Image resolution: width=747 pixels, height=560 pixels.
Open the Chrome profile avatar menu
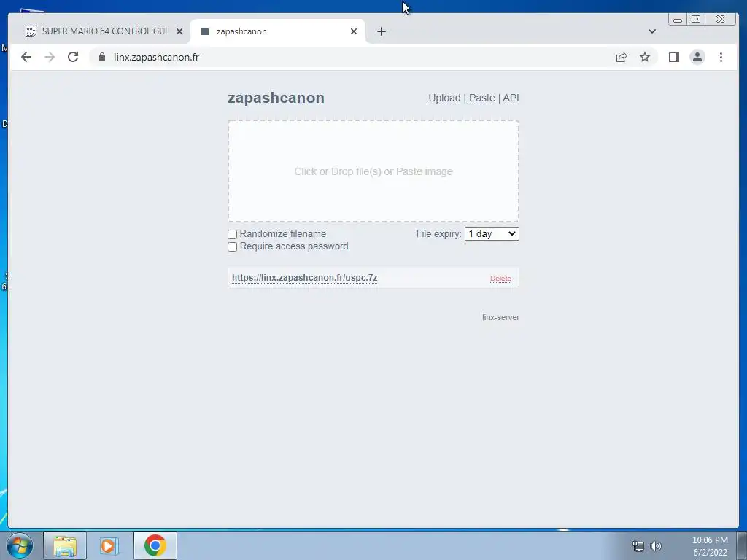point(697,57)
